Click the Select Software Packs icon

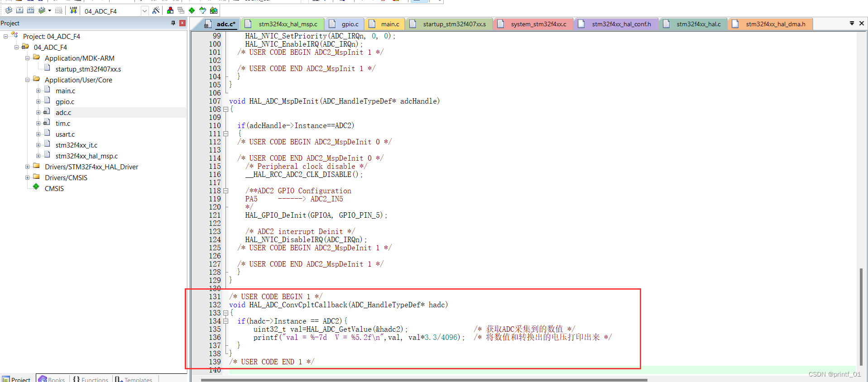pyautogui.click(x=203, y=10)
